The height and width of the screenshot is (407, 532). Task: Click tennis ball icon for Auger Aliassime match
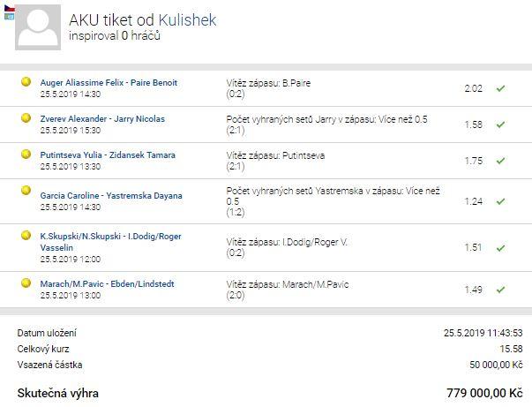tap(26, 82)
